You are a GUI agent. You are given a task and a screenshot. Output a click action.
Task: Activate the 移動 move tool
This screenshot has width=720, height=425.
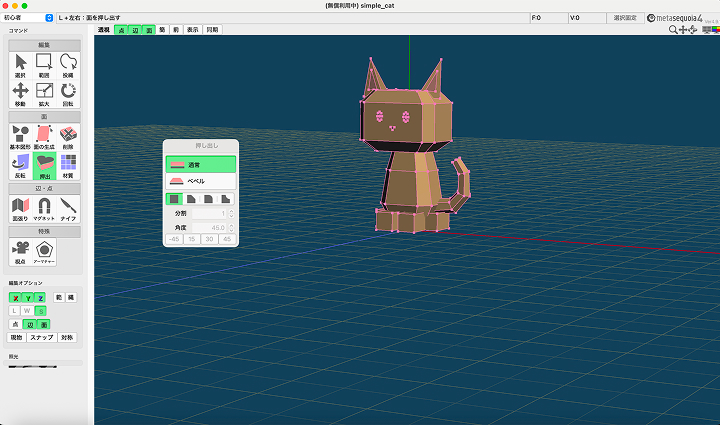click(20, 94)
